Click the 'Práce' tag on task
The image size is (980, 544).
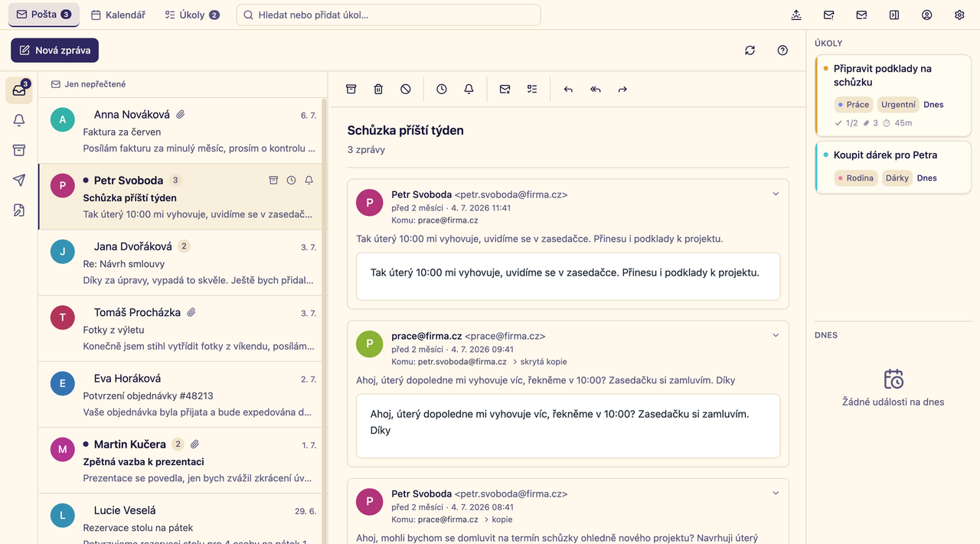point(854,105)
